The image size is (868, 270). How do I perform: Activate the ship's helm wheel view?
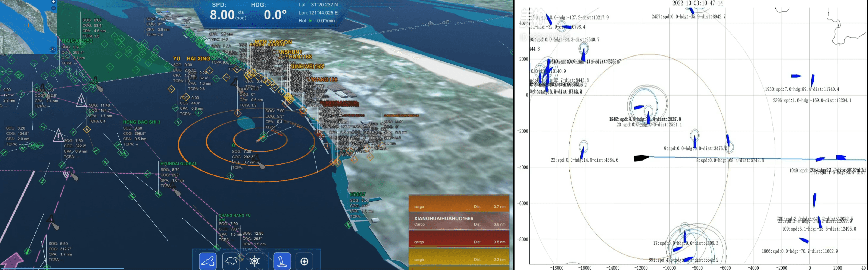pyautogui.click(x=255, y=261)
